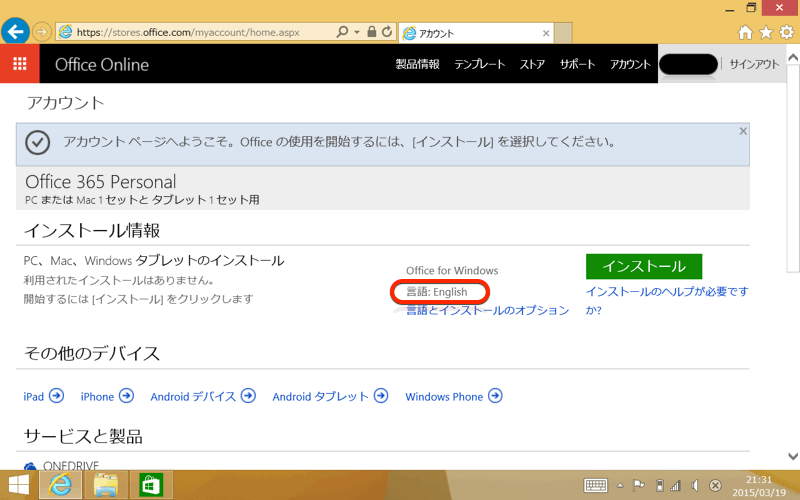Open File Explorer from taskbar
This screenshot has width=800, height=500.
(x=106, y=485)
